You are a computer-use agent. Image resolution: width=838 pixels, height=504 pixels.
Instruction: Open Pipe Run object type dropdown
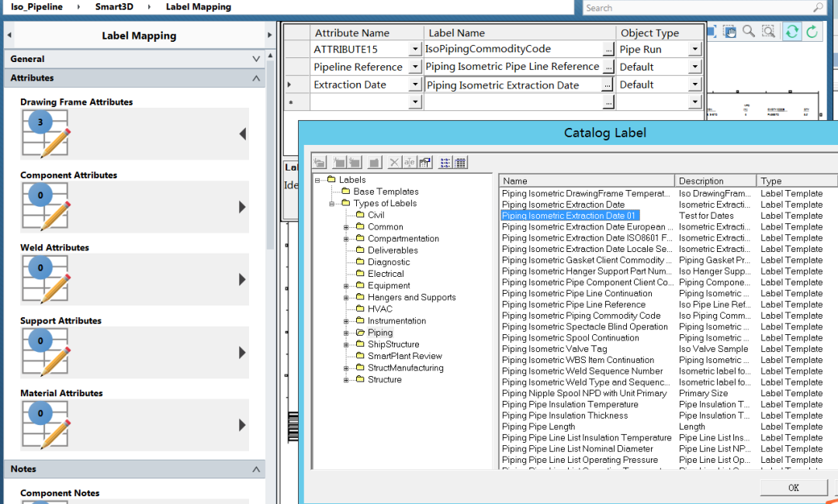(694, 49)
